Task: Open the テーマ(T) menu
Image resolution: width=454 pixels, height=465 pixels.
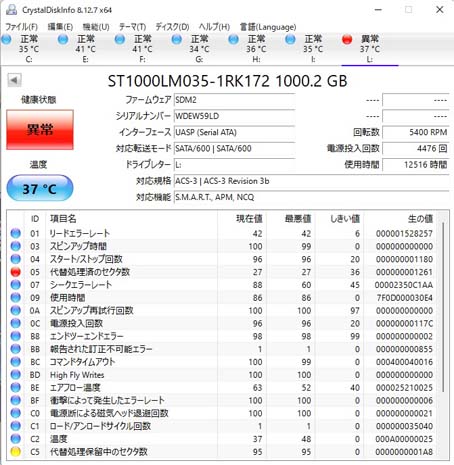Action: [133, 27]
